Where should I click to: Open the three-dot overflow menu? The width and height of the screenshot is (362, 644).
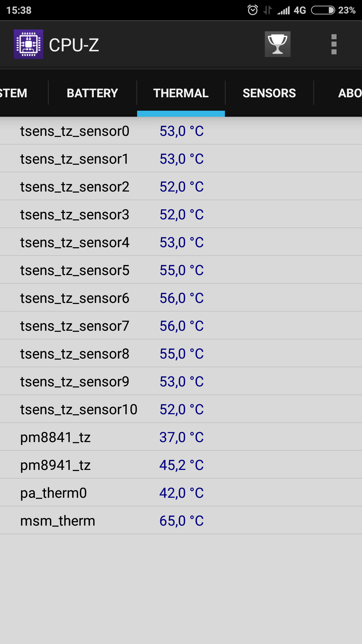click(x=334, y=44)
